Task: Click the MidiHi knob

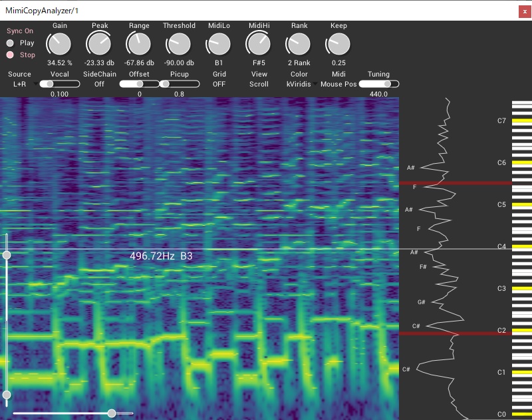Action: pos(259,44)
